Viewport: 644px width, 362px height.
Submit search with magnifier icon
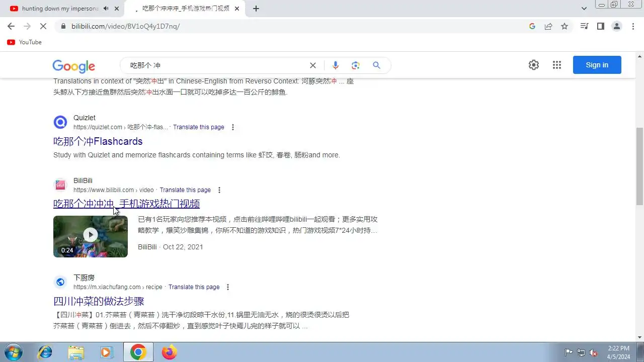click(x=376, y=65)
